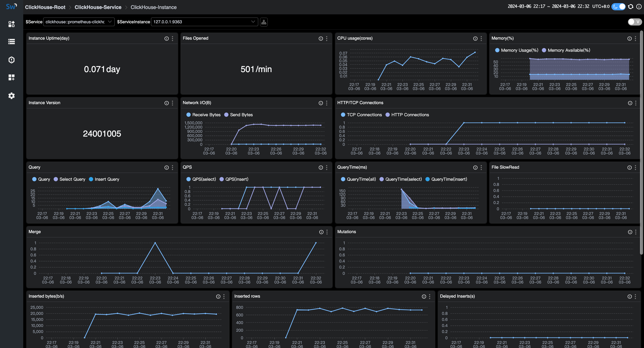The image size is (644, 348).
Task: Click the options icon on Network I/O panel
Action: point(326,103)
